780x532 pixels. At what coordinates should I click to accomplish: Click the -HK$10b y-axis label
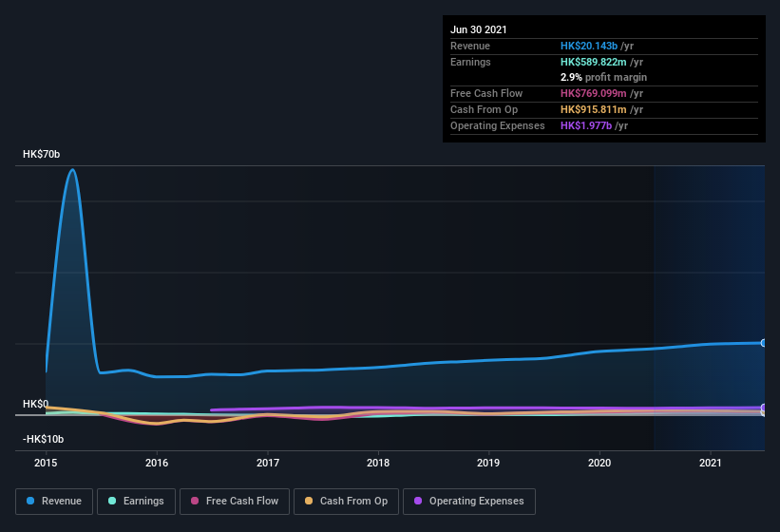[44, 439]
